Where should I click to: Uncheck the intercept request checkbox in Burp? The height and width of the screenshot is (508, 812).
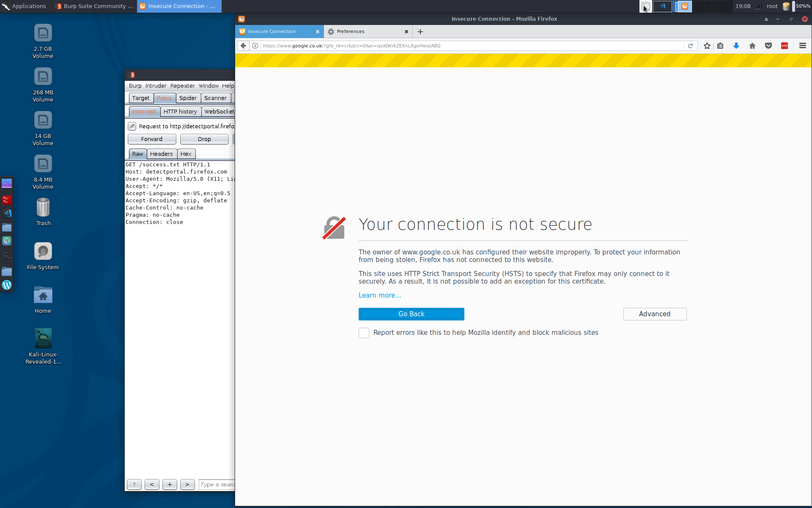(x=132, y=126)
